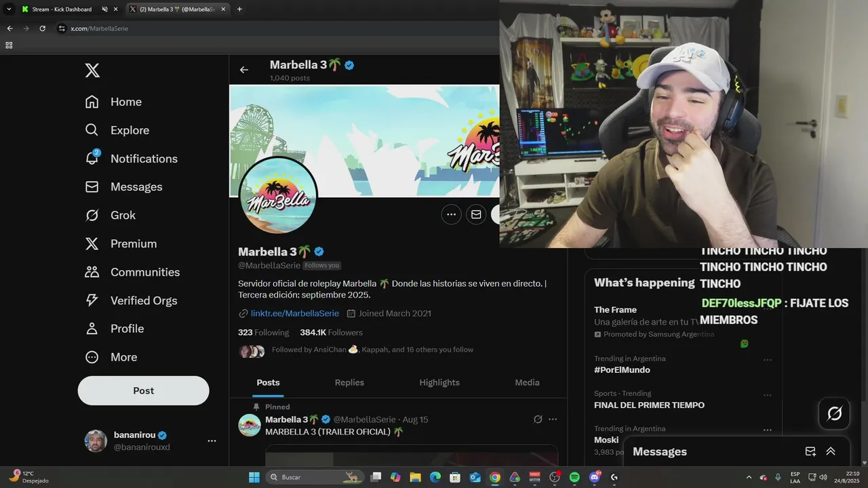
Task: Click the browser back button
Action: pyautogui.click(x=9, y=28)
